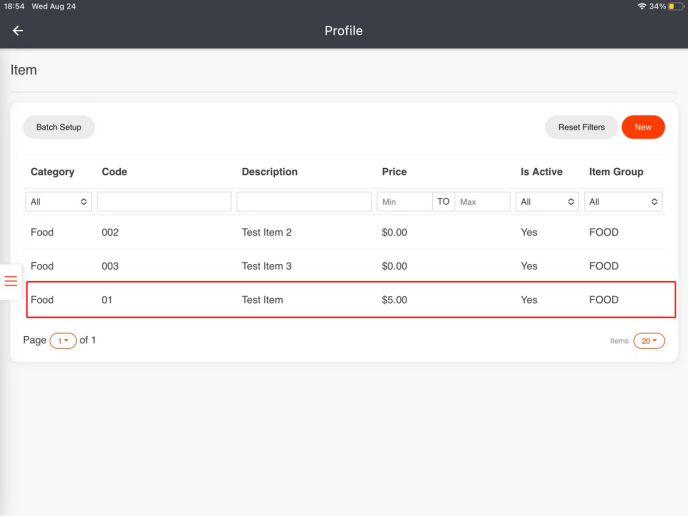Open the Item Group filter dropdown

pos(624,202)
